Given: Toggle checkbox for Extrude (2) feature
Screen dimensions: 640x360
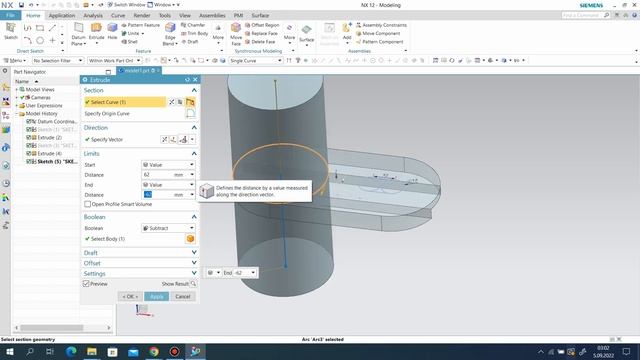Looking at the screenshot, I should coord(29,138).
